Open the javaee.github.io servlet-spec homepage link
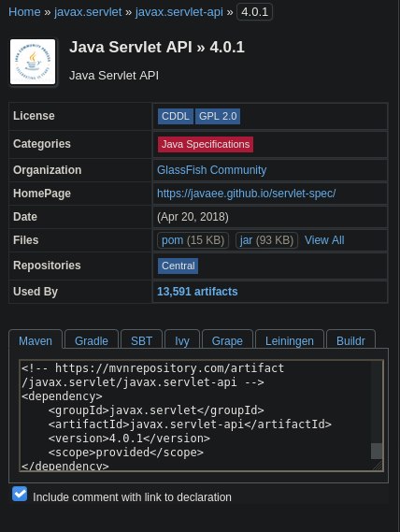 247,194
